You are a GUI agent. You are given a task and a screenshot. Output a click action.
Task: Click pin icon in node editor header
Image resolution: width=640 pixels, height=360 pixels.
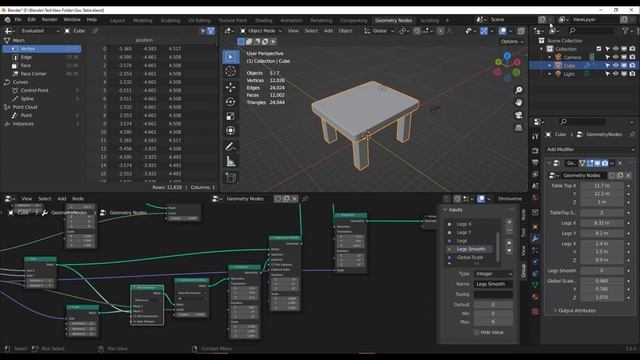(x=305, y=199)
